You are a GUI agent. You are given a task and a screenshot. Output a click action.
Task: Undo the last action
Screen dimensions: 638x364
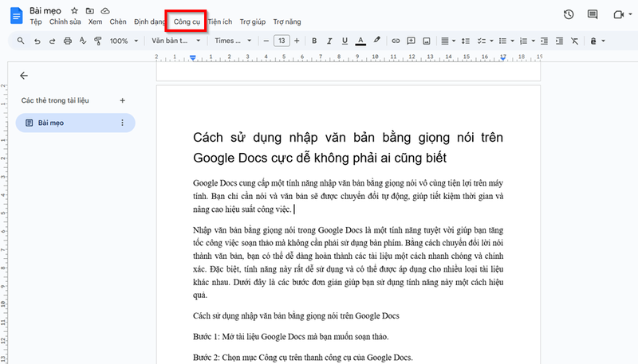(x=37, y=41)
